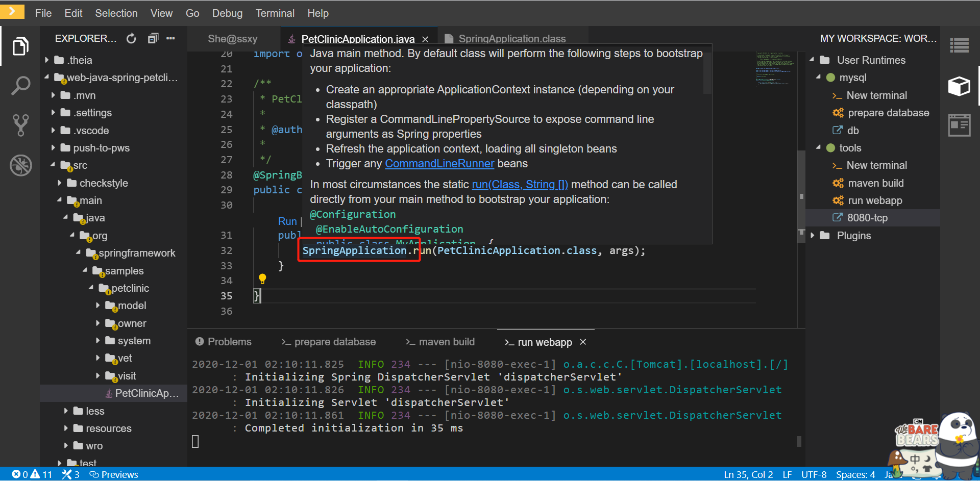
Task: Open Previews in the status bar
Action: pyautogui.click(x=114, y=474)
